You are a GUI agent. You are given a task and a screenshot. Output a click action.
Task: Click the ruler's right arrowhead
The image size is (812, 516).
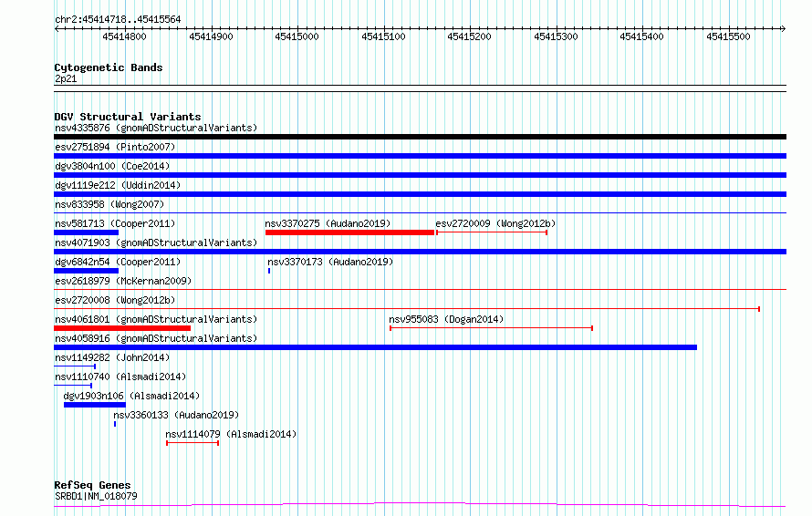(x=784, y=29)
